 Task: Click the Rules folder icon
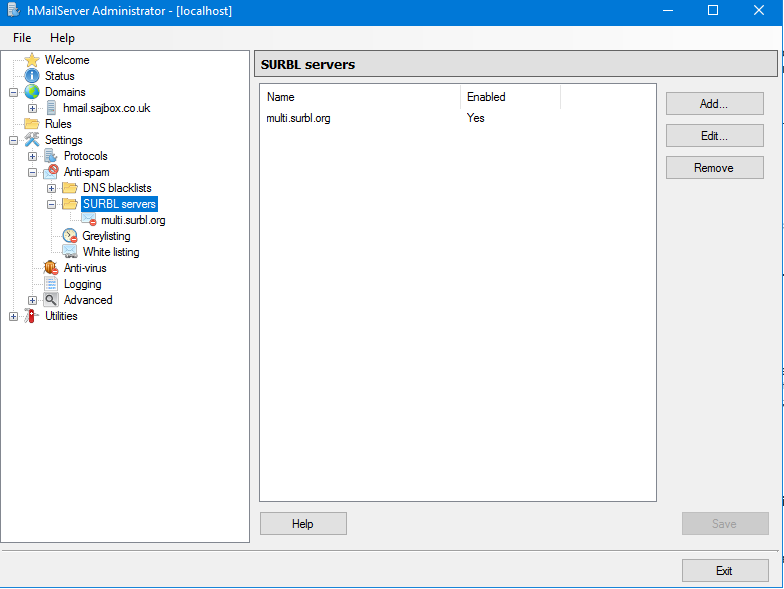(32, 124)
